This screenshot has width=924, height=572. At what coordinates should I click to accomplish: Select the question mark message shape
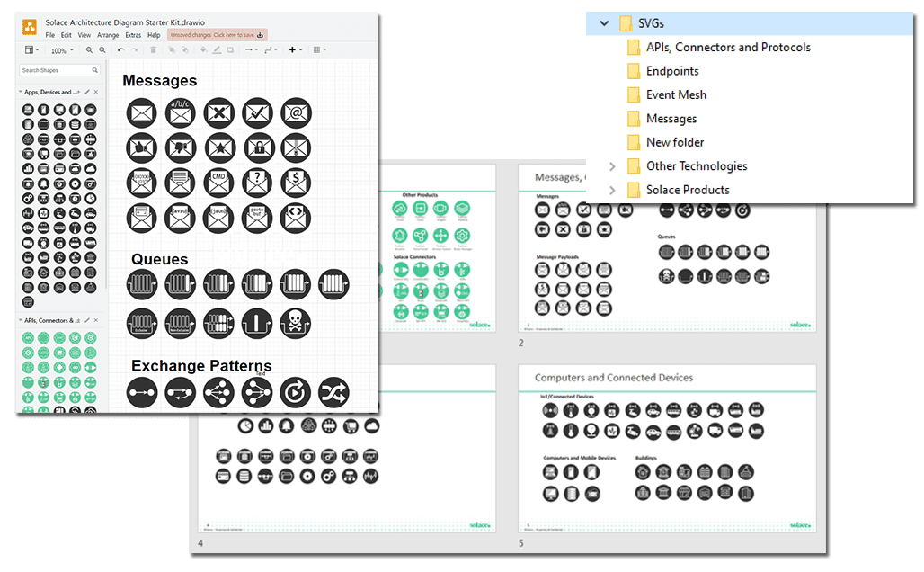click(257, 181)
